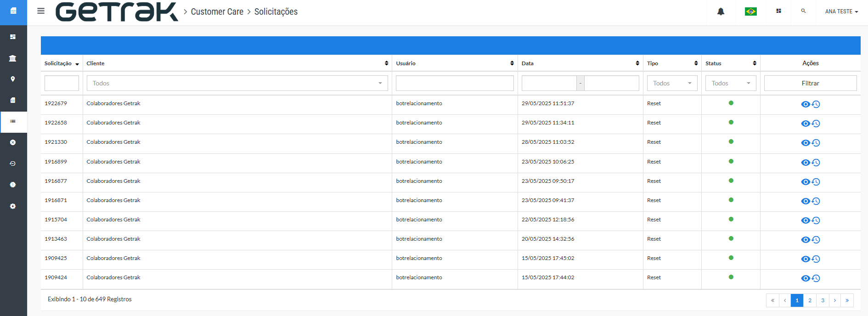868x316 pixels.
Task: Open history of request 1916877
Action: pos(816,182)
